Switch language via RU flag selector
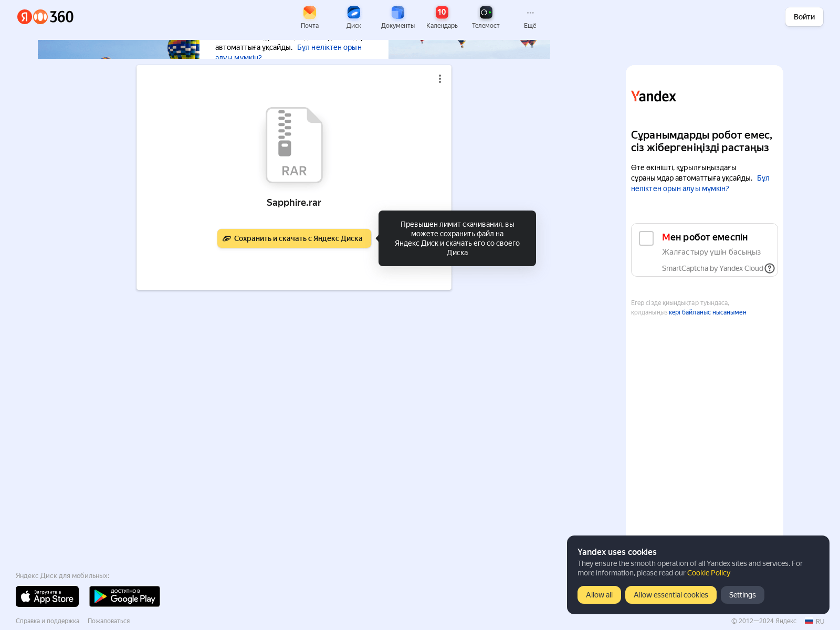This screenshot has width=840, height=630. click(x=815, y=621)
